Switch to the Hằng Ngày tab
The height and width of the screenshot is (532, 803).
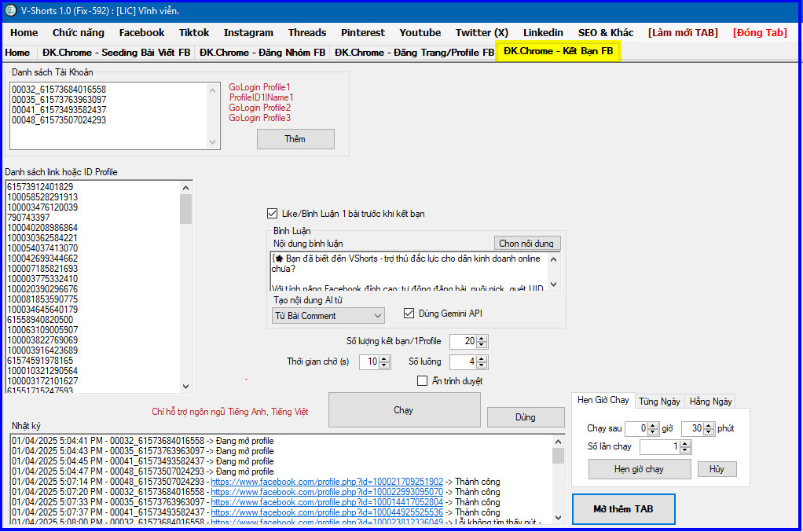711,402
